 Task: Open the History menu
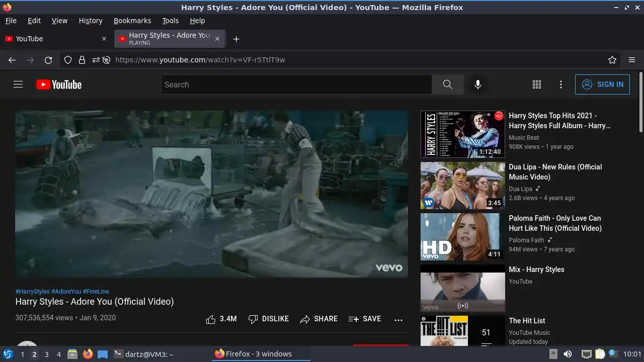(91, 21)
